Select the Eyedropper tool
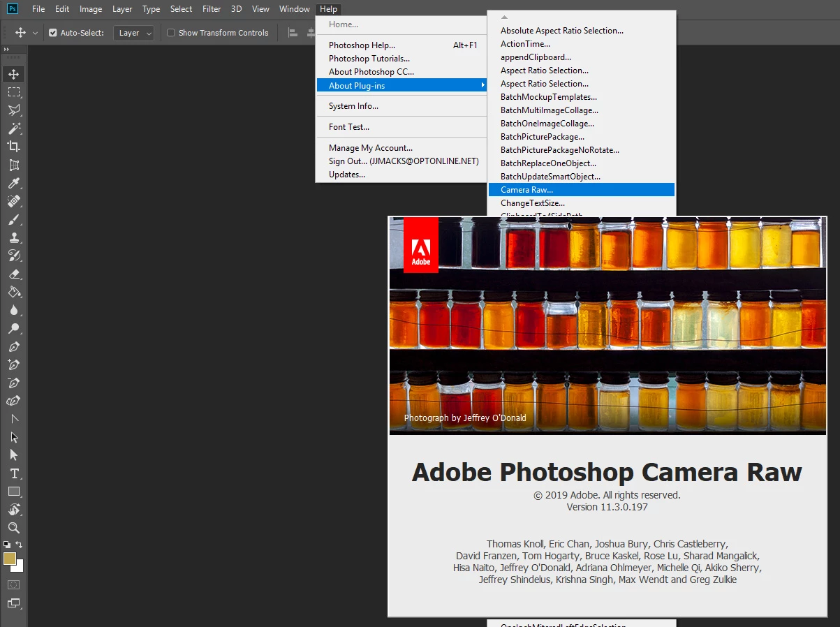 point(14,183)
